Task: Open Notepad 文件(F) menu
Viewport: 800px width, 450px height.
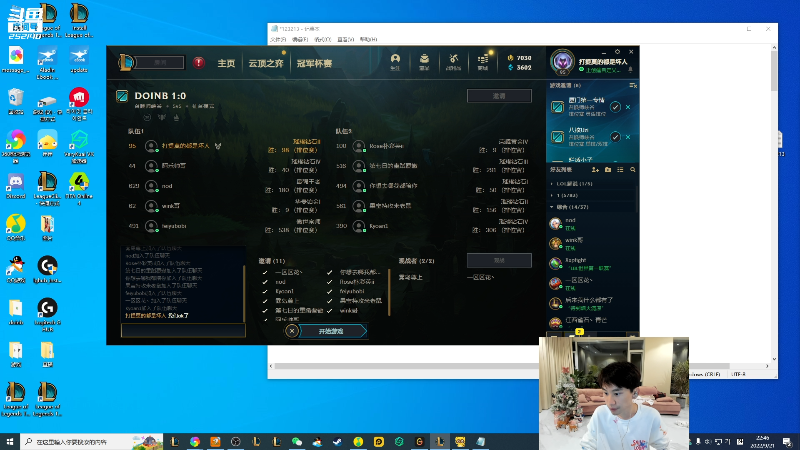Action: (x=278, y=39)
